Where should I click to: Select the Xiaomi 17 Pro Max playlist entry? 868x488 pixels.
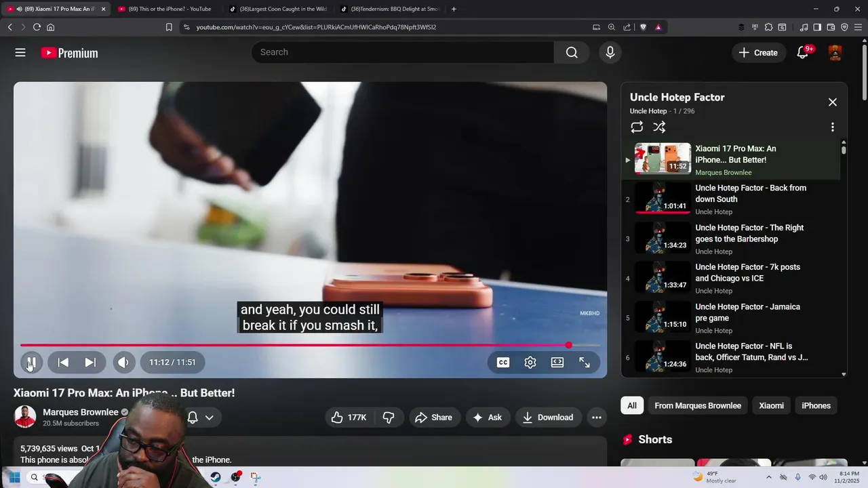[731, 160]
